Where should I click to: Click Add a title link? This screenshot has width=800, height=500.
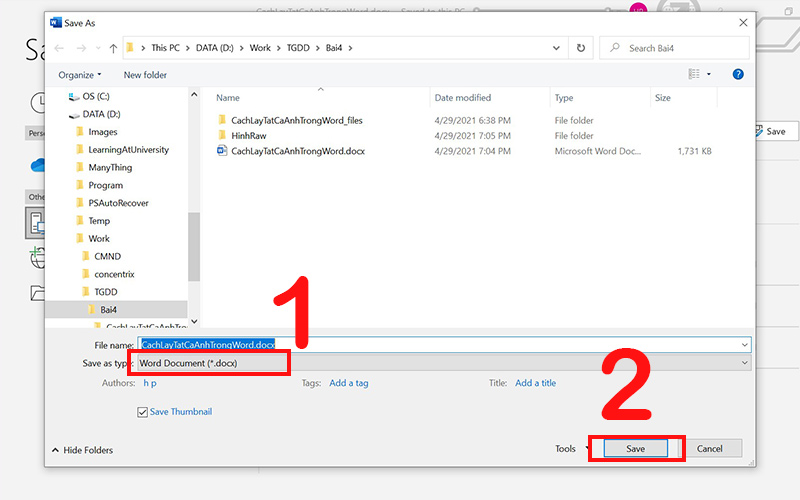536,383
